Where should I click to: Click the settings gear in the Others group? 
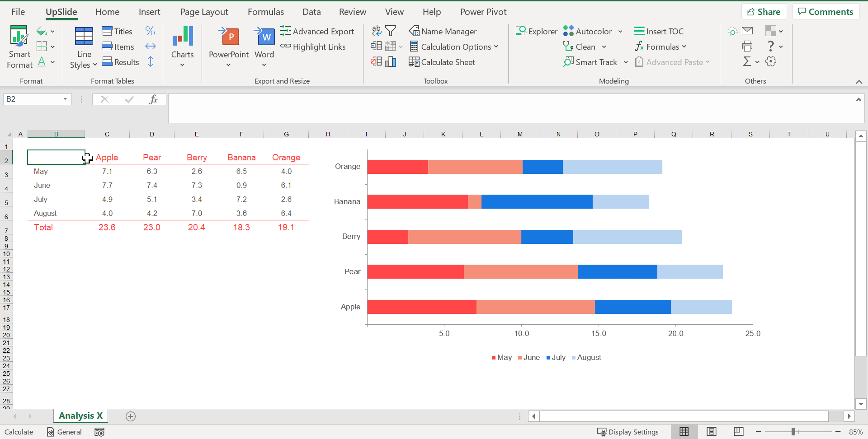771,61
